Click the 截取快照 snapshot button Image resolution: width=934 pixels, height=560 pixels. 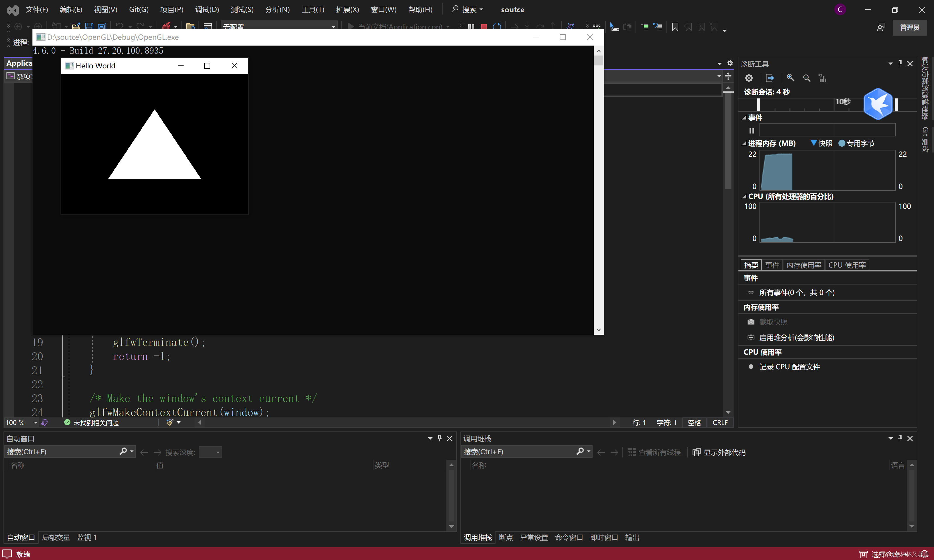click(x=773, y=322)
